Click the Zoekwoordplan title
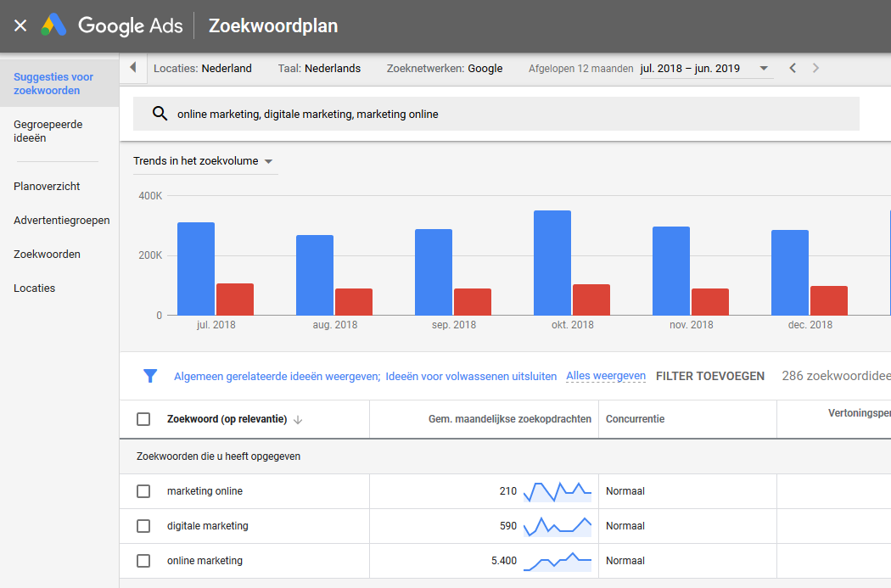Screen dimensions: 891x588 (x=273, y=25)
